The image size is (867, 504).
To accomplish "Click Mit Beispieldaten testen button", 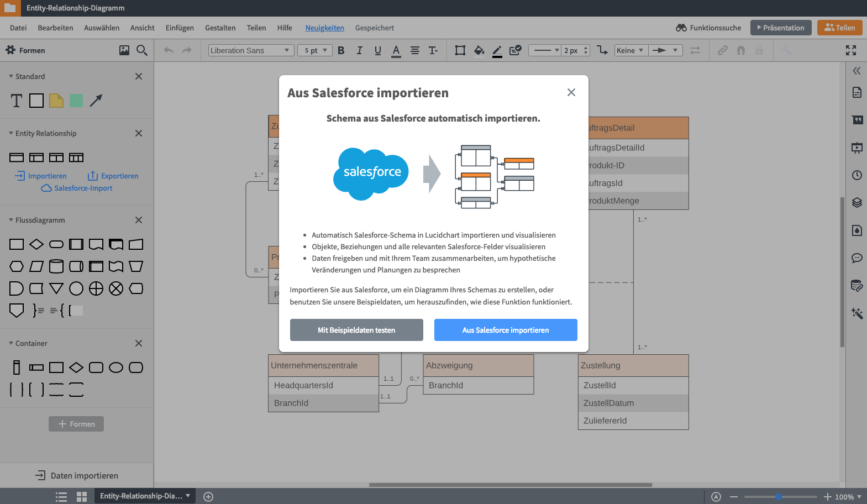I will [x=356, y=330].
